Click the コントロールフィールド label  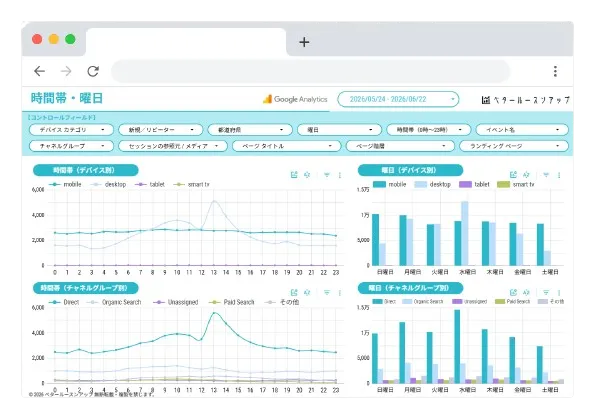point(62,118)
